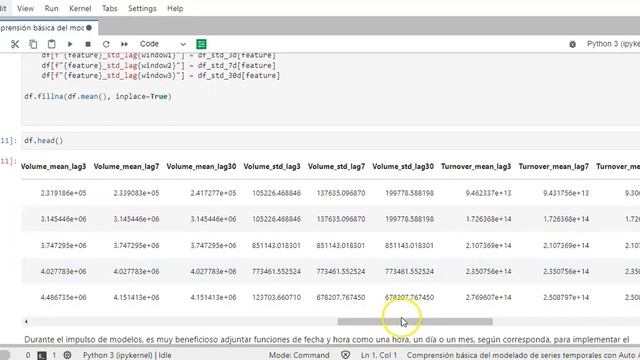Paste cell from clipboard
The image size is (640, 360).
point(51,44)
